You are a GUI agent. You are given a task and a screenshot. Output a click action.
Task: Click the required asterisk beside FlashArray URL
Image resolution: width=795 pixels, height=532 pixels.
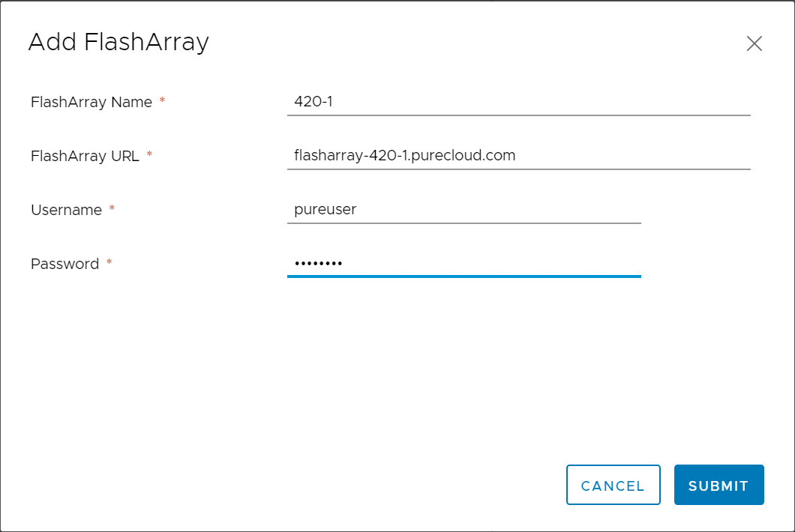tap(149, 154)
